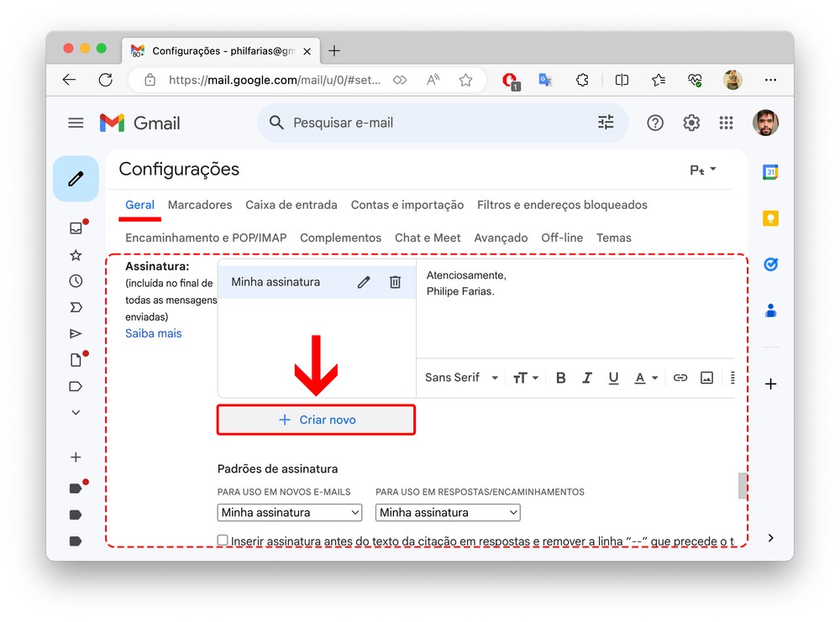Edit Minha assinatura name with pencil icon
Screen dimensions: 840x622
click(x=364, y=282)
